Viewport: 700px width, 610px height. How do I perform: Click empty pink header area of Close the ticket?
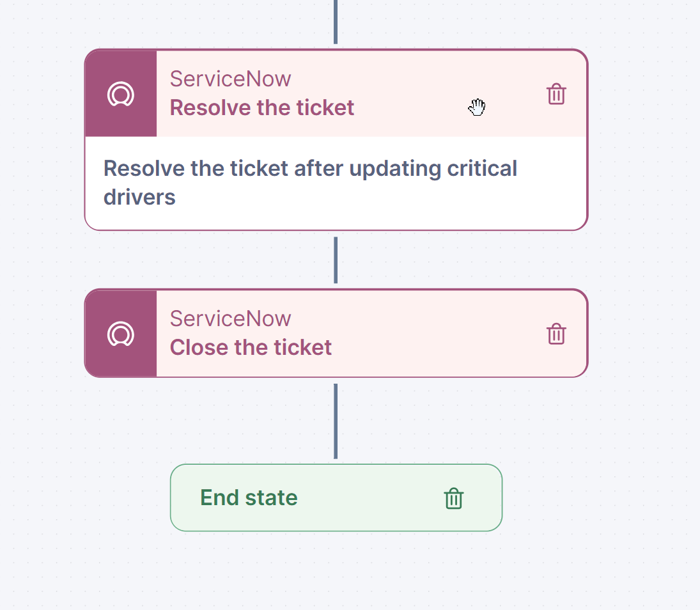click(435, 334)
